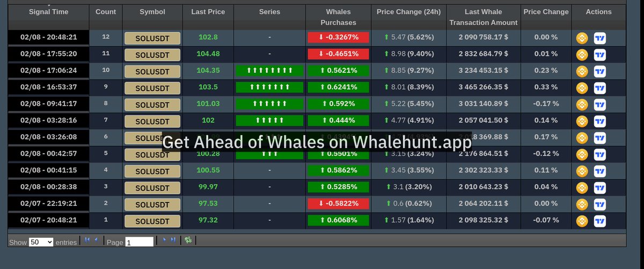Viewport: 644px width, 269px height.
Task: Click SOLUSDT button in count 1 row
Action: click(x=152, y=221)
